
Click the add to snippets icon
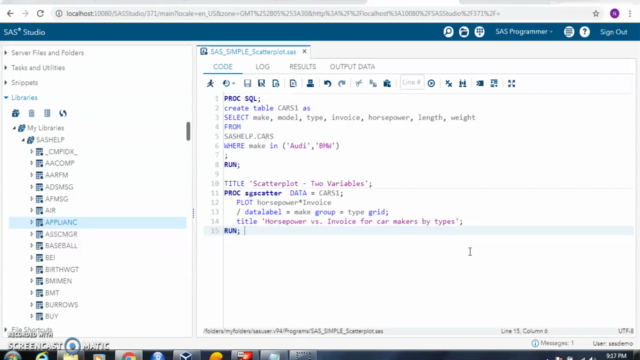[293, 83]
